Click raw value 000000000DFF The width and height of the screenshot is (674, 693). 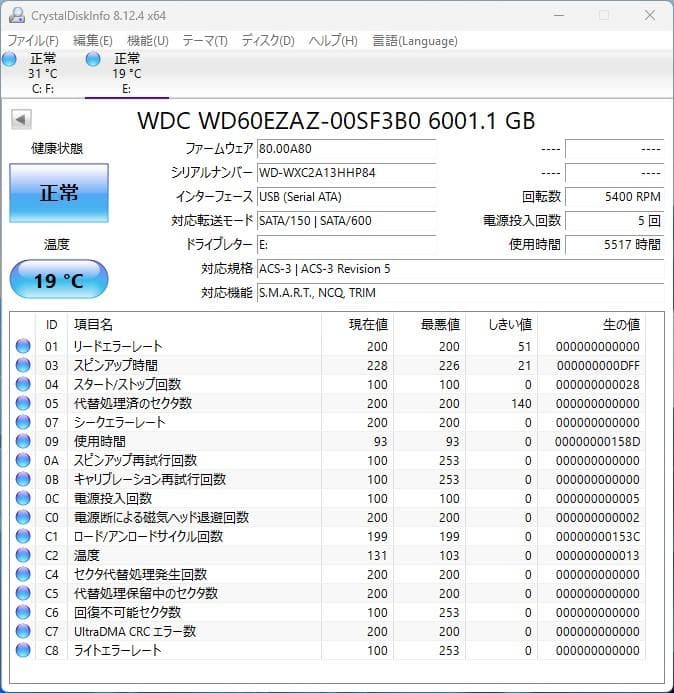pyautogui.click(x=598, y=366)
